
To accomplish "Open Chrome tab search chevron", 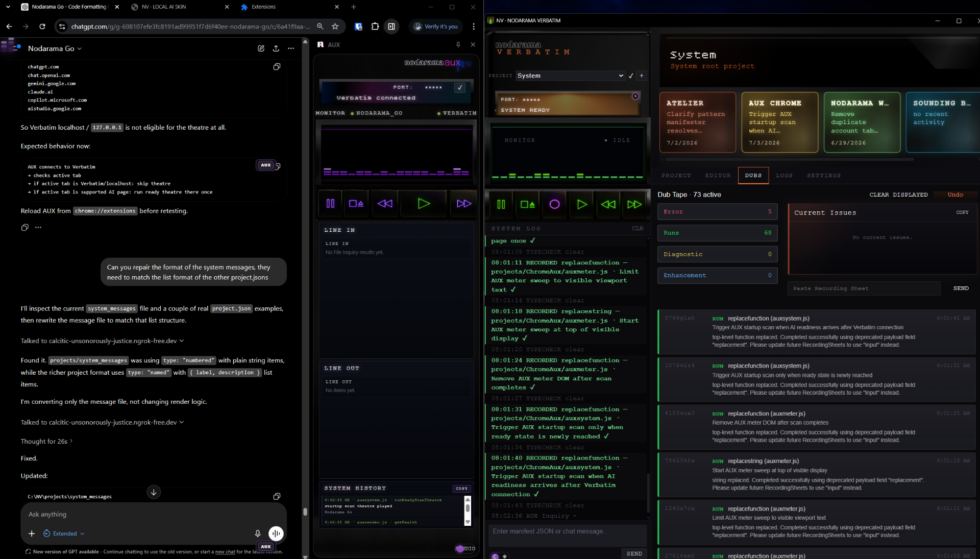I will tap(8, 7).
